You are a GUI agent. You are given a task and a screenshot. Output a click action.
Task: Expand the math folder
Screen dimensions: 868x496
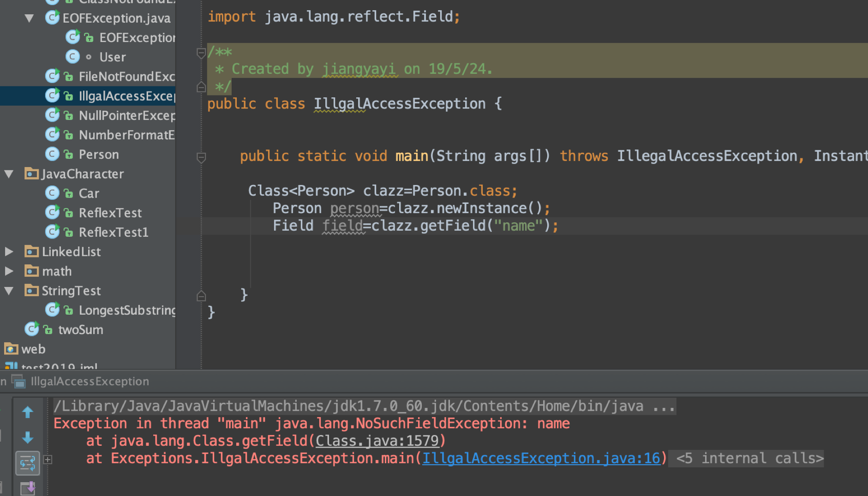(9, 271)
